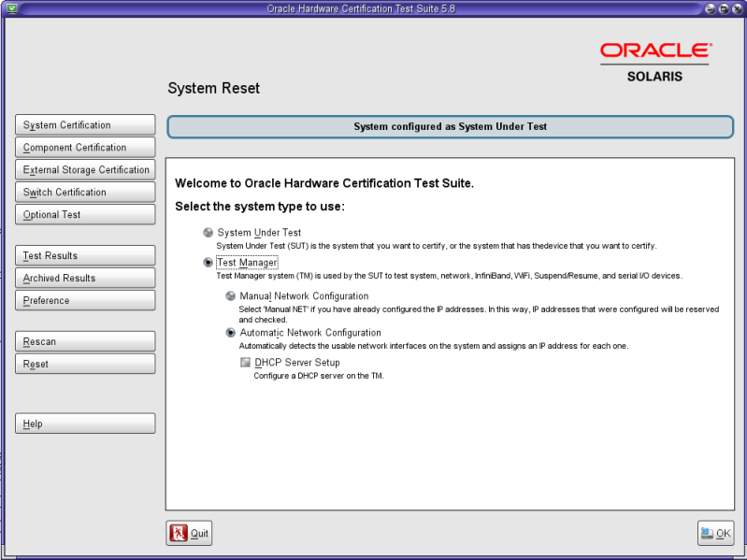
Task: Go to External Storage Certification
Action: (85, 169)
